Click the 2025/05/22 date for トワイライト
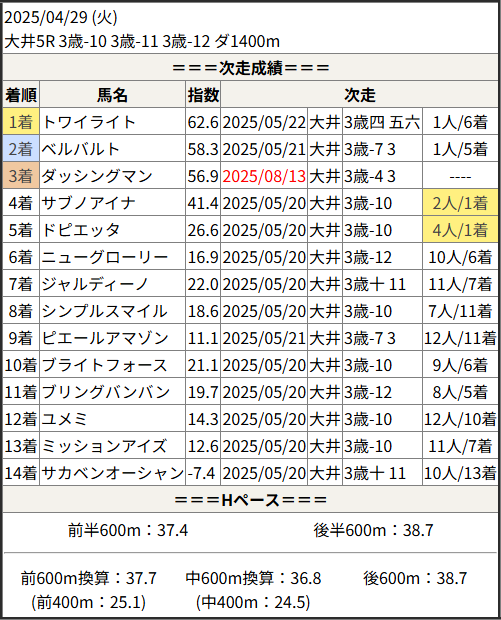Viewport: 501px width, 620px height. [264, 122]
